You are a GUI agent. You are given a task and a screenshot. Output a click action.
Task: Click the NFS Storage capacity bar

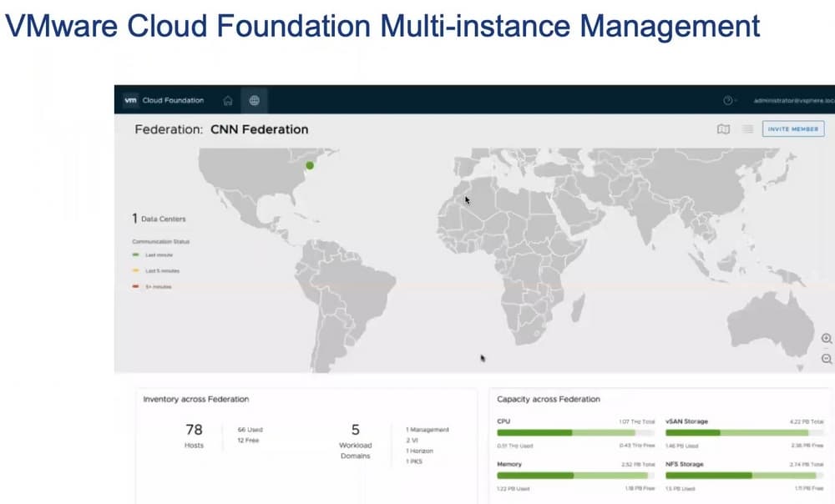[x=744, y=476]
